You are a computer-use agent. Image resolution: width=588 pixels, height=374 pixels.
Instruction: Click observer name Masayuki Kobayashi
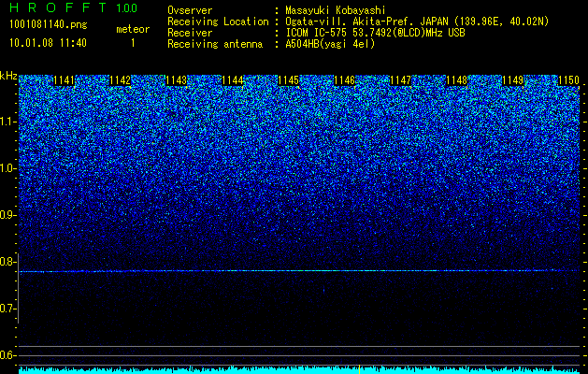(x=336, y=10)
